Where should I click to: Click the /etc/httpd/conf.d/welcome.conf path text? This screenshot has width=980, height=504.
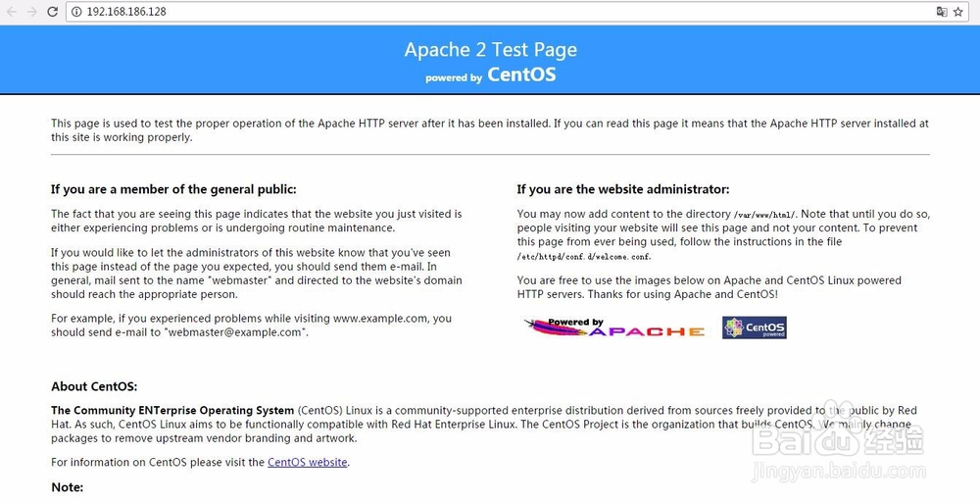tap(584, 256)
